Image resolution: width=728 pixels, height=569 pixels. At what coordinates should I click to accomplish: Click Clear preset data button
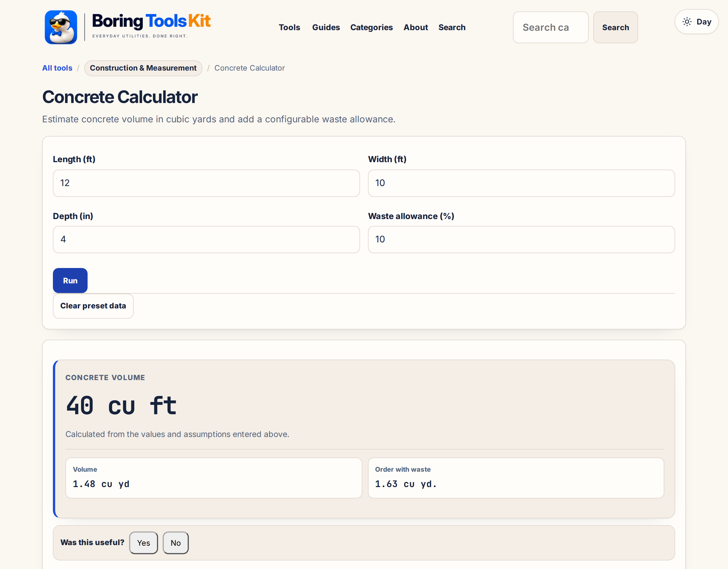click(x=93, y=306)
